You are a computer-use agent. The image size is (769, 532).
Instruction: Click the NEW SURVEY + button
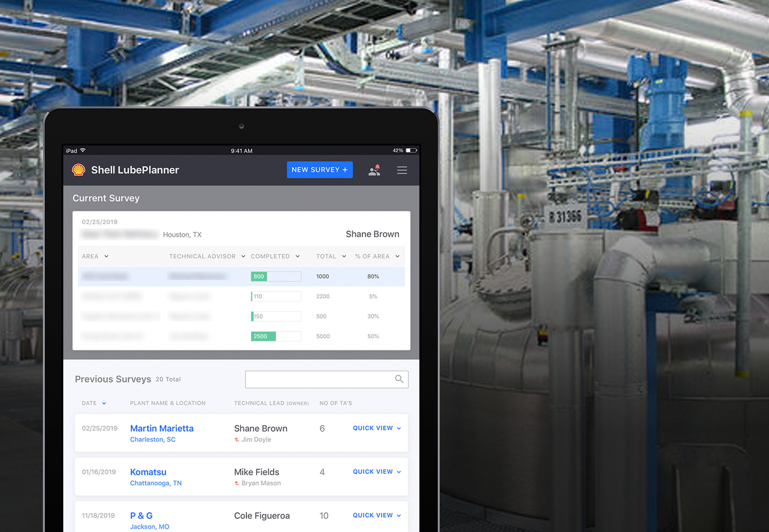pos(320,170)
